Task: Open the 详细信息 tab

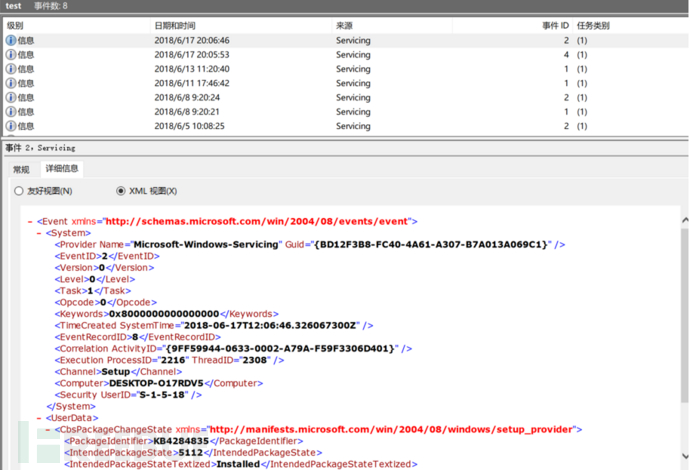Action: click(x=61, y=169)
